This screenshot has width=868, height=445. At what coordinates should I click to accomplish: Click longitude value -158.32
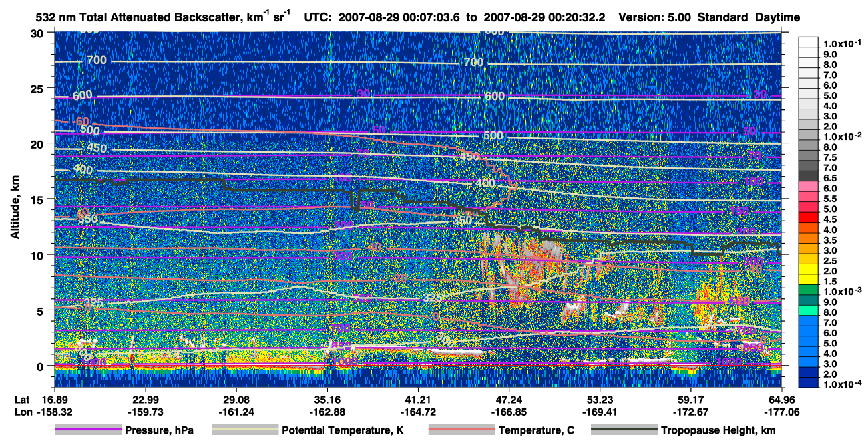[x=53, y=412]
